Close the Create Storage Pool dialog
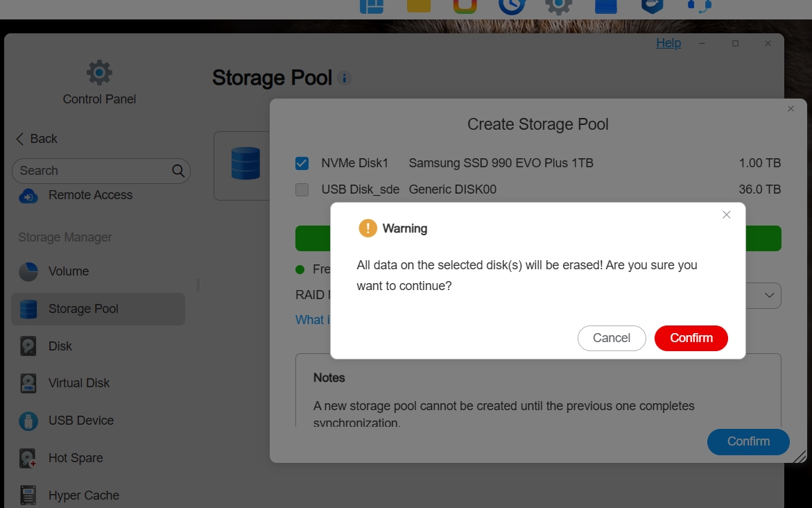This screenshot has height=508, width=812. tap(791, 108)
